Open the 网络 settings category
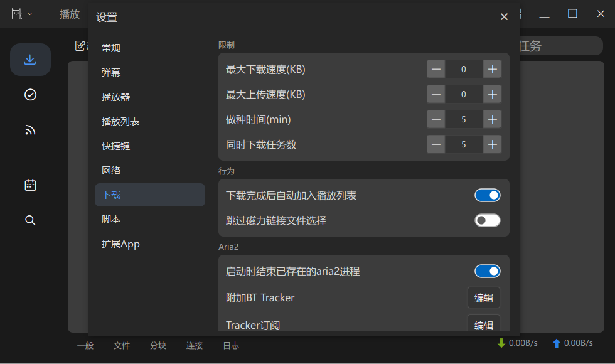615x364 pixels. pyautogui.click(x=150, y=171)
